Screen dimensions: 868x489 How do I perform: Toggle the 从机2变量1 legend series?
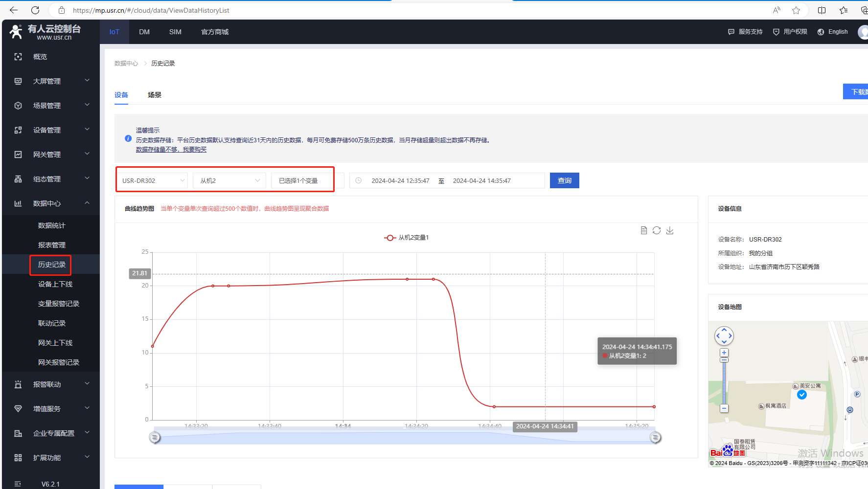(406, 238)
